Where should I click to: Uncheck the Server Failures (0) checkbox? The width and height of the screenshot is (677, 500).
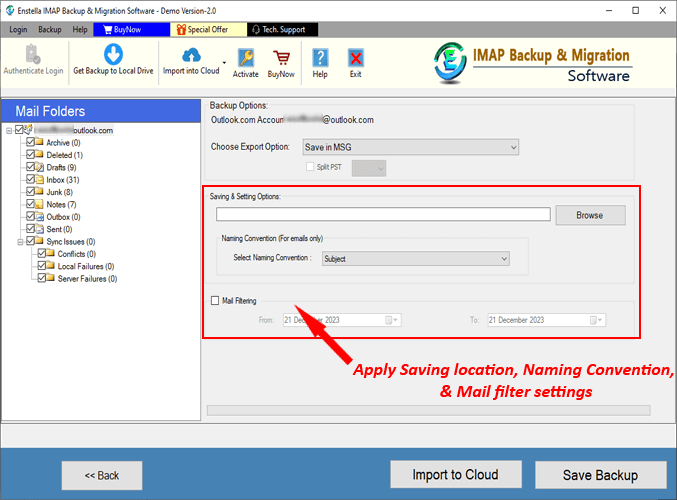tap(41, 278)
